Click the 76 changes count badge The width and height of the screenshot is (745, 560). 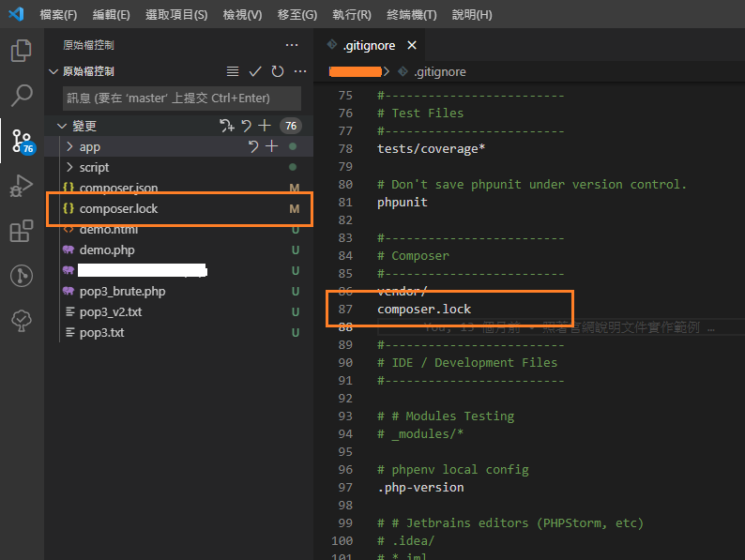[291, 126]
